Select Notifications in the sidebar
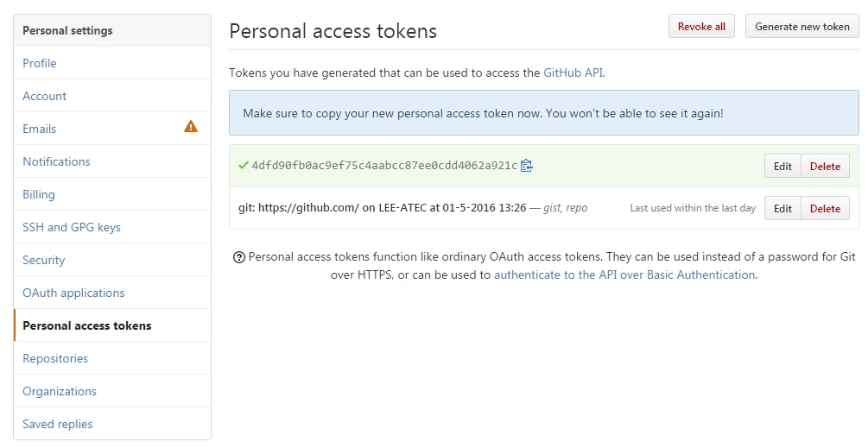Viewport: 868px width, 448px height. pyautogui.click(x=56, y=161)
